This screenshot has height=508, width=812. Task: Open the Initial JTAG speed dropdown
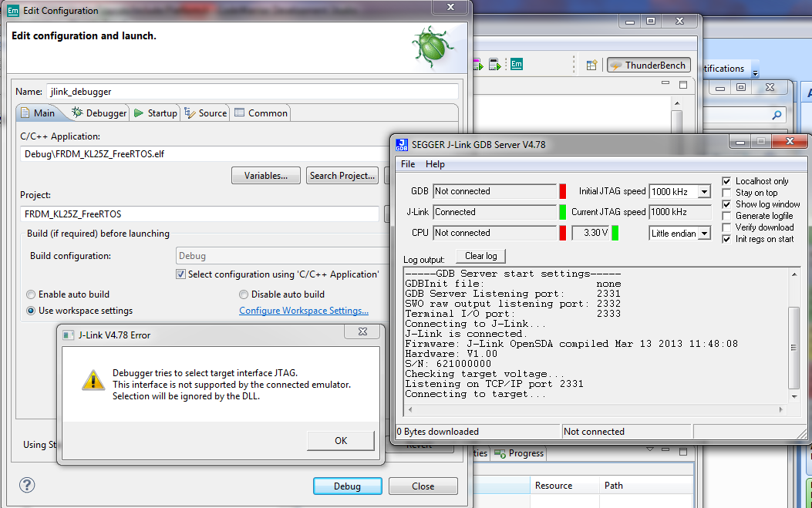point(703,191)
